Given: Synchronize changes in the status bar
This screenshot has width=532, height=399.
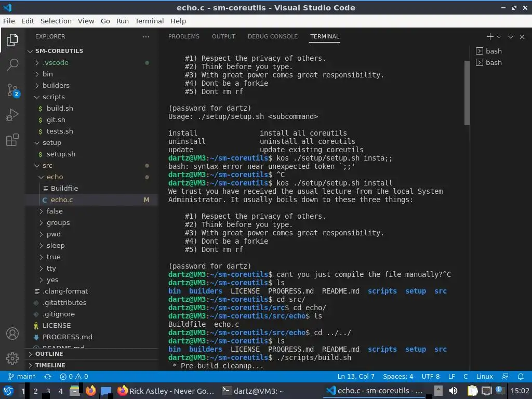Looking at the screenshot, I should [47, 377].
